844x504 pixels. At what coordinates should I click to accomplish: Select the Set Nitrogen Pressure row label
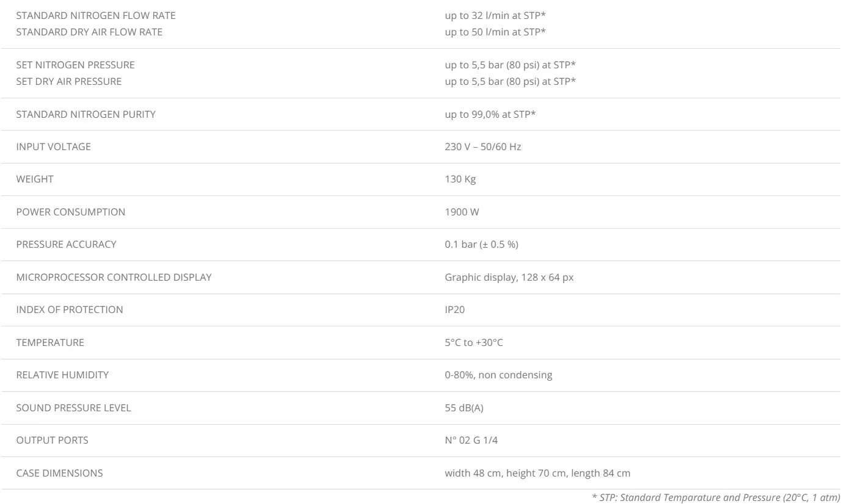75,65
